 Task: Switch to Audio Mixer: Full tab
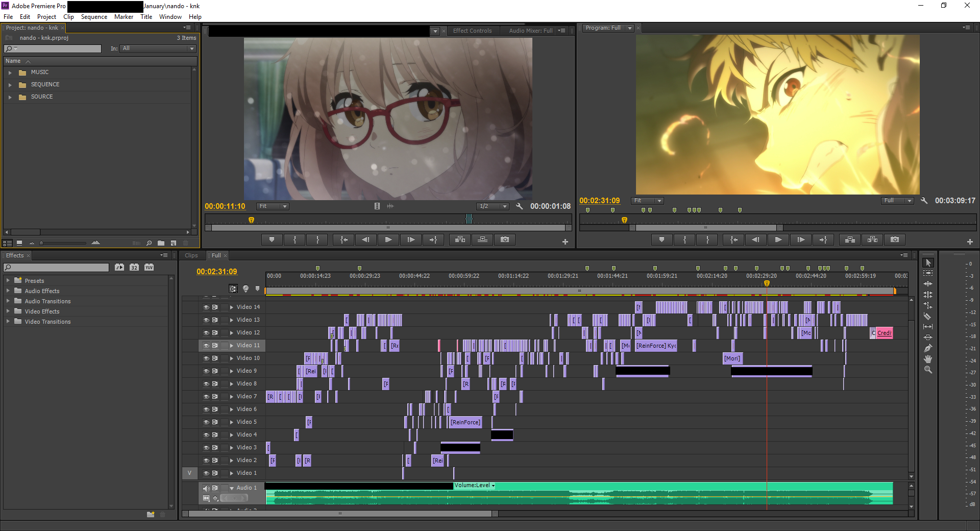(530, 31)
